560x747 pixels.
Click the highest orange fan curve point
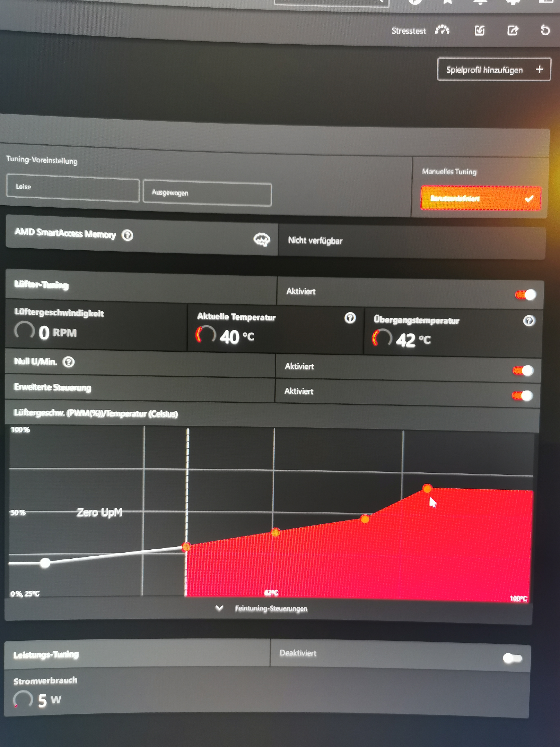(427, 488)
